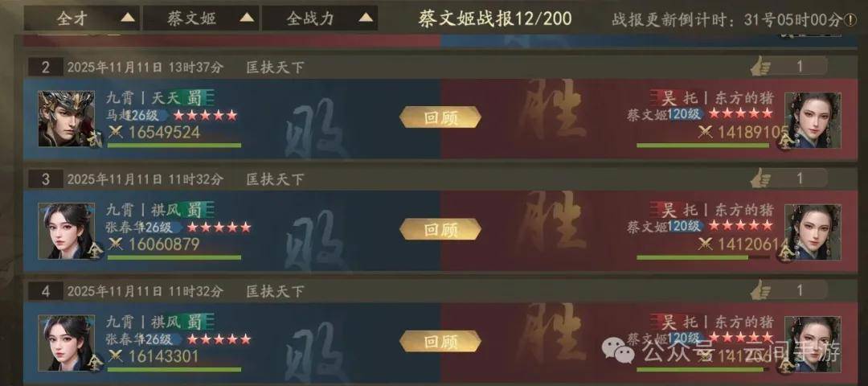Click the info icon beside countdown timer
The height and width of the screenshot is (386, 868).
[x=850, y=20]
